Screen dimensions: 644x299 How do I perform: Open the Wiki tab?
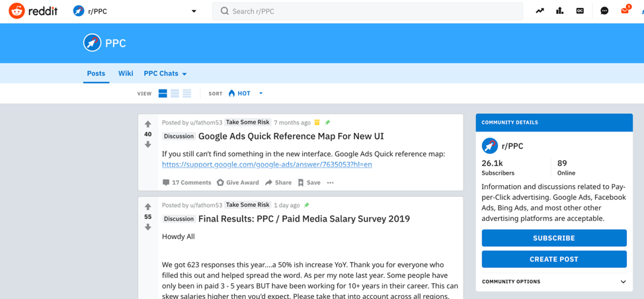126,73
